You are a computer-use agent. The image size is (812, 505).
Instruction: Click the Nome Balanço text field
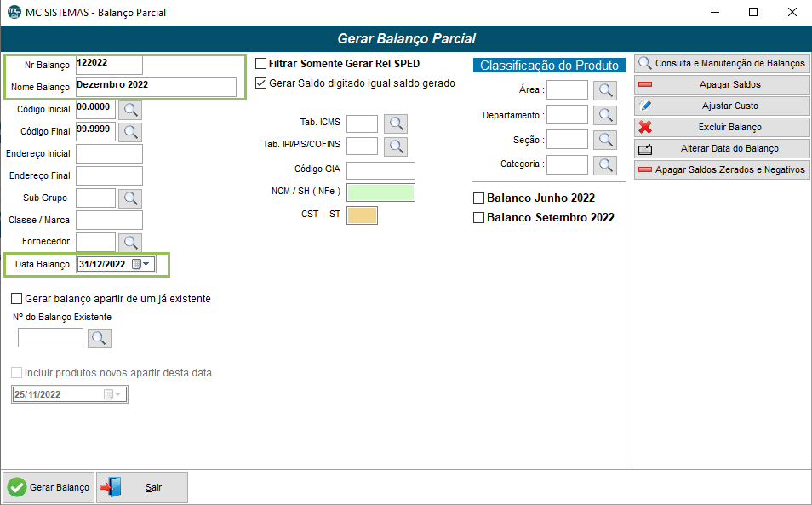156,87
